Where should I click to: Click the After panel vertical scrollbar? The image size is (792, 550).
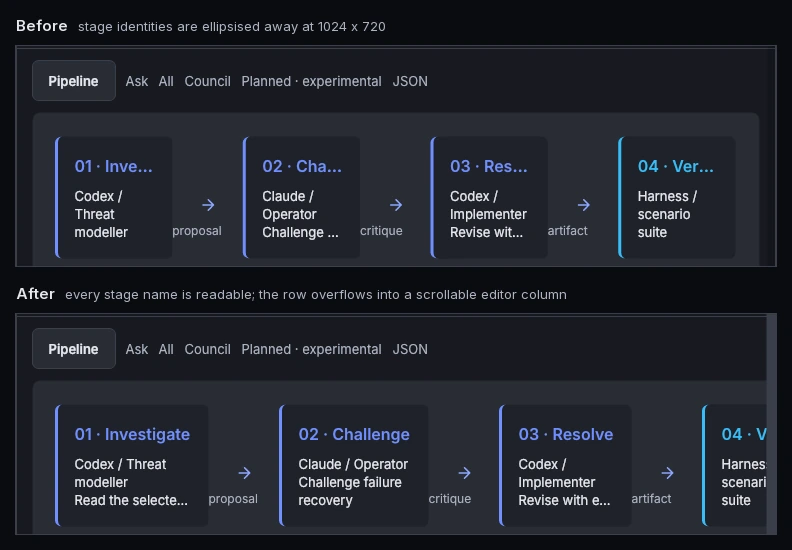coord(771,424)
